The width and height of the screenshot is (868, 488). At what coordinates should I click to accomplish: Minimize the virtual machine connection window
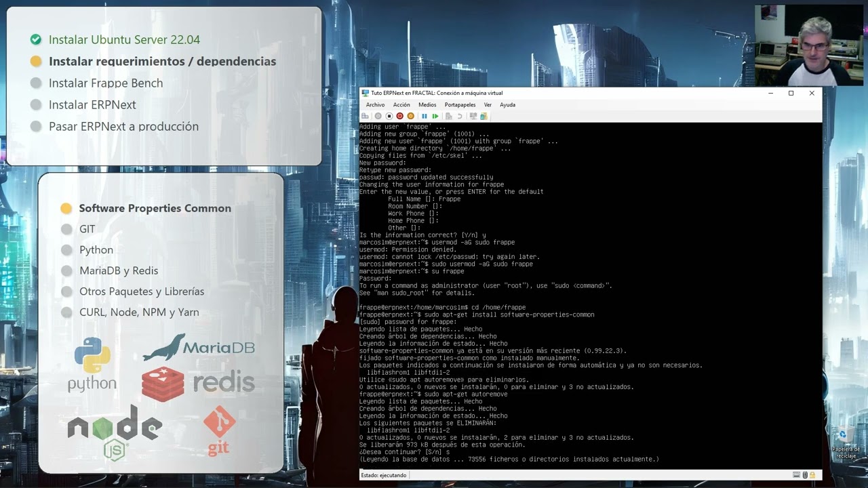pyautogui.click(x=770, y=93)
